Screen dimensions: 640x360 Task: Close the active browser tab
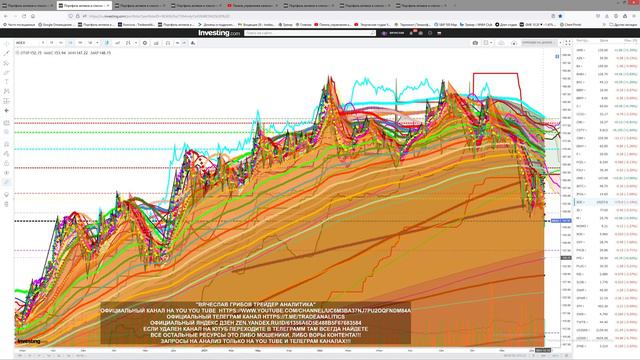[x=108, y=6]
